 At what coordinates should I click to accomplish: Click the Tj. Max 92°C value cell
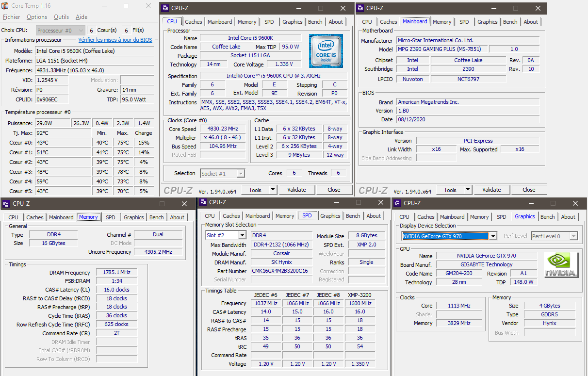pyautogui.click(x=63, y=133)
